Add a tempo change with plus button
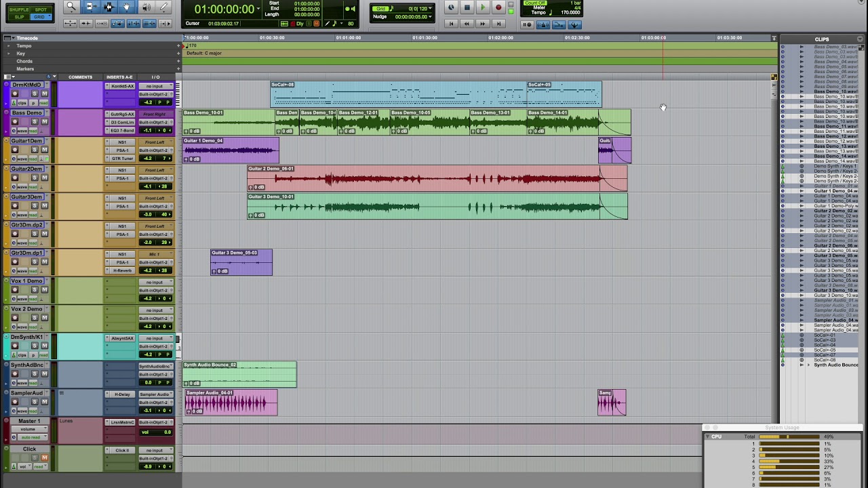 point(178,45)
